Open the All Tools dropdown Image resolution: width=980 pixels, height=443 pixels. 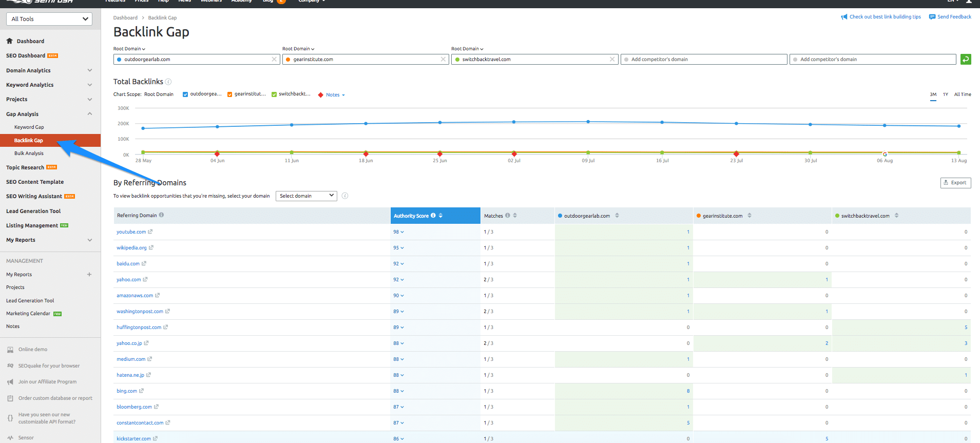pos(49,19)
